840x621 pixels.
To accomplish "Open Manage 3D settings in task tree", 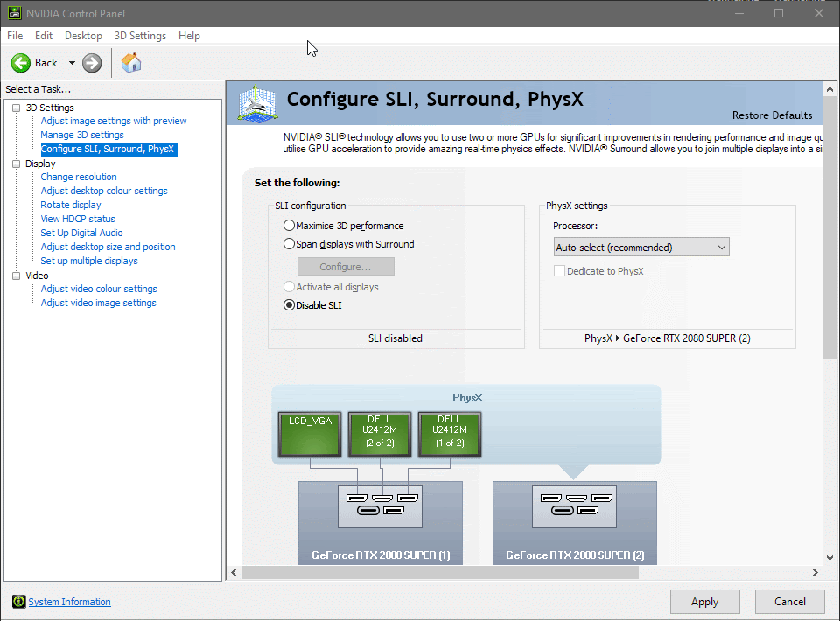I will [x=82, y=135].
